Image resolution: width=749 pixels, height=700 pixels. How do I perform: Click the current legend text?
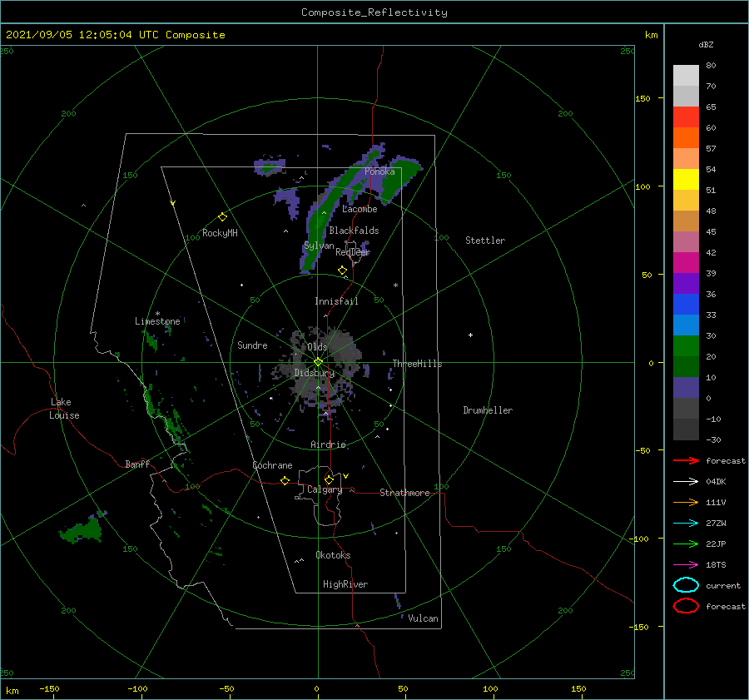(x=723, y=585)
